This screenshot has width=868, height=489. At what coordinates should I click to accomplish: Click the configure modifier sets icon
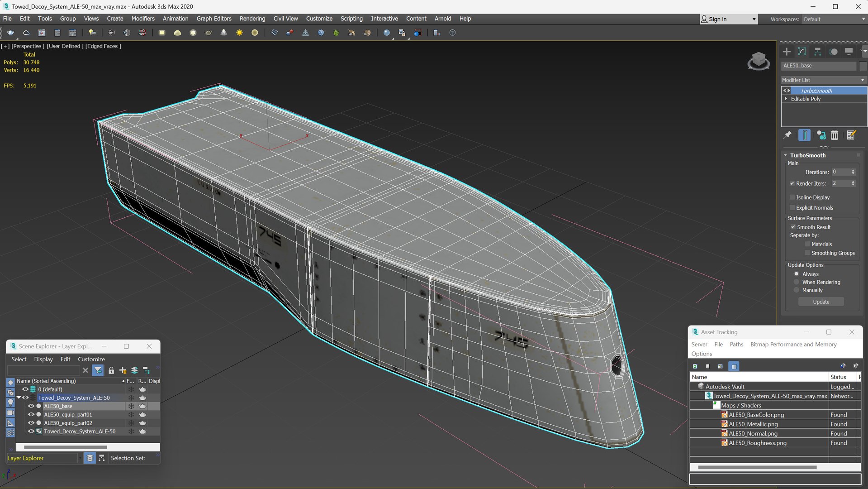coord(851,135)
